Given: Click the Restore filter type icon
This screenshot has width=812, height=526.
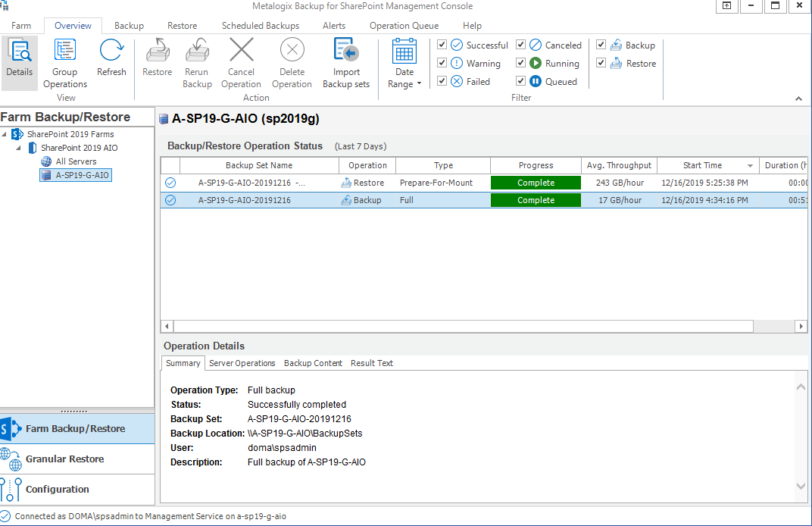Looking at the screenshot, I should 616,63.
